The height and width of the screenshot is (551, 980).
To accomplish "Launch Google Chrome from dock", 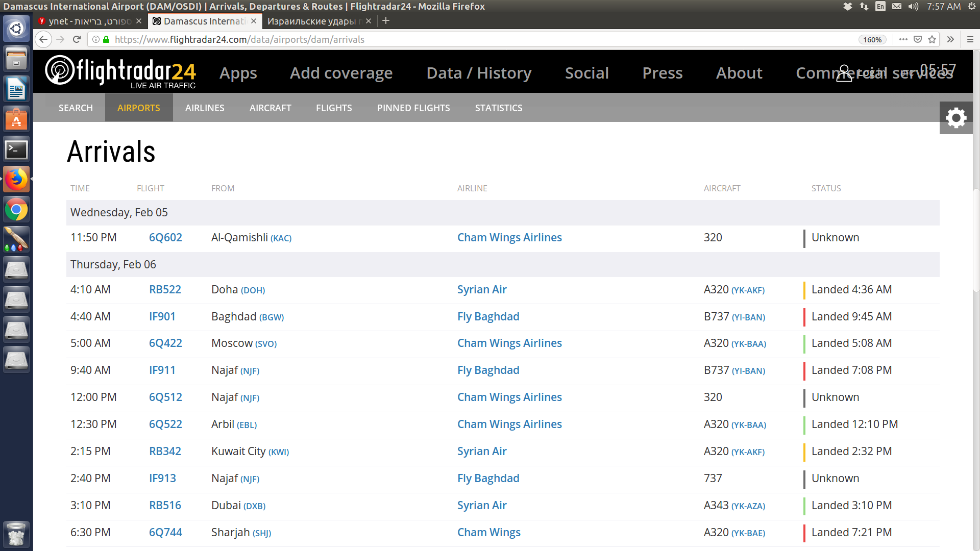I will (16, 210).
